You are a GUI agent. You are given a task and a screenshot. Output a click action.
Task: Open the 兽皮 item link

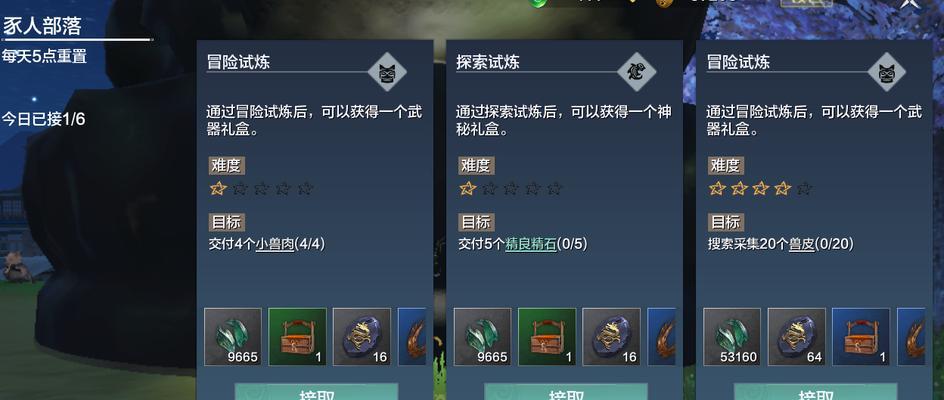point(802,245)
